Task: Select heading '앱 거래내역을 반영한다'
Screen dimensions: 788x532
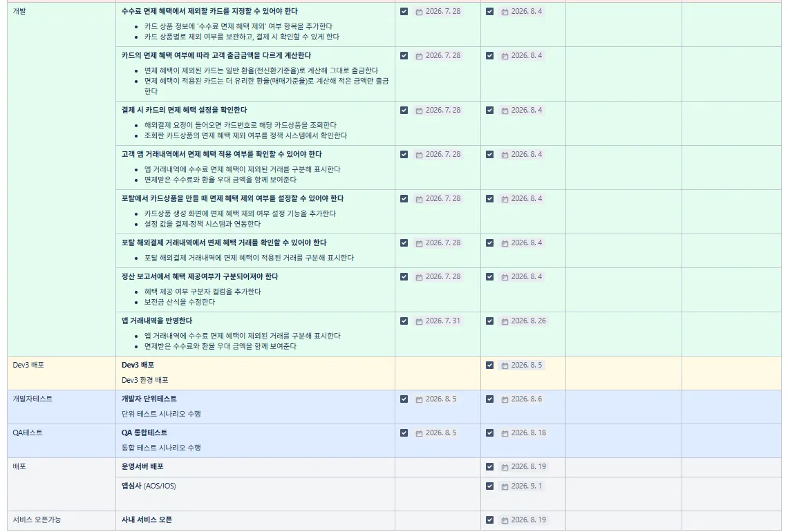Action: pyautogui.click(x=157, y=321)
